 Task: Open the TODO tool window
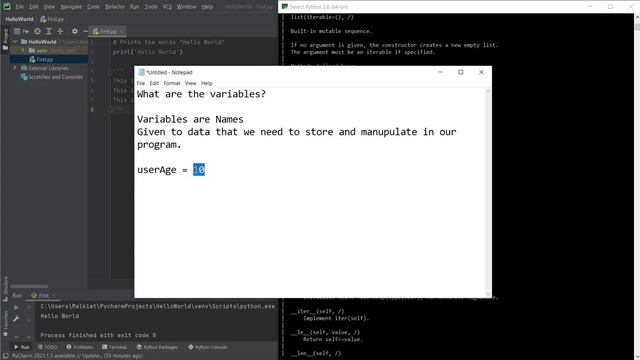[48, 347]
